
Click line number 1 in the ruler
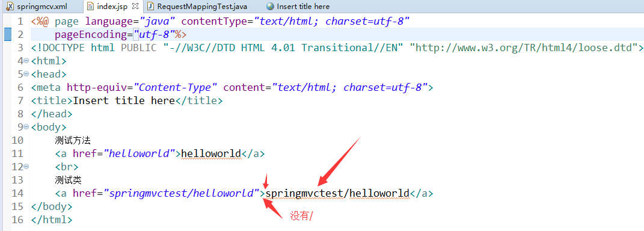pos(20,21)
